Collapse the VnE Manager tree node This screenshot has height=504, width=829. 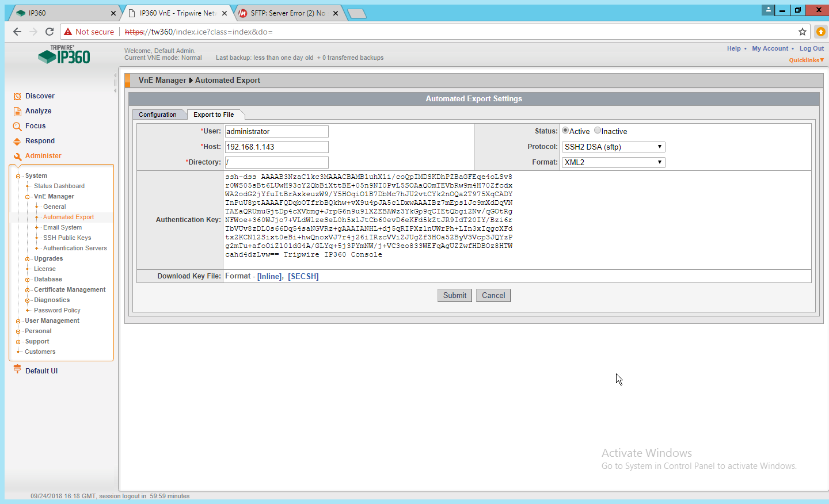[x=28, y=197]
